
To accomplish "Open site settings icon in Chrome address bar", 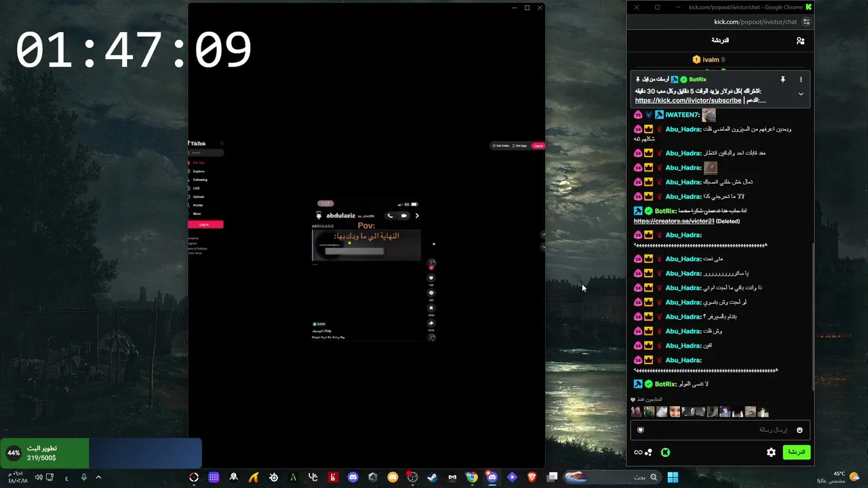I will tap(806, 22).
